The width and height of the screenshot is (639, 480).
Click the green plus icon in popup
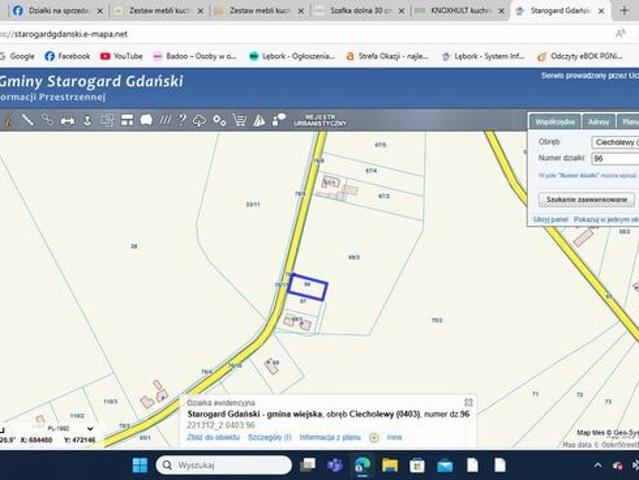point(374,438)
